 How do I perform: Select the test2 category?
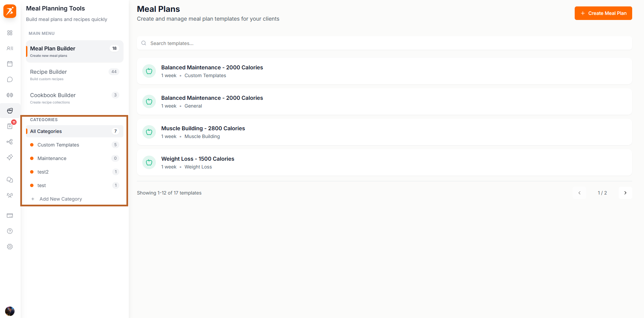(44, 172)
